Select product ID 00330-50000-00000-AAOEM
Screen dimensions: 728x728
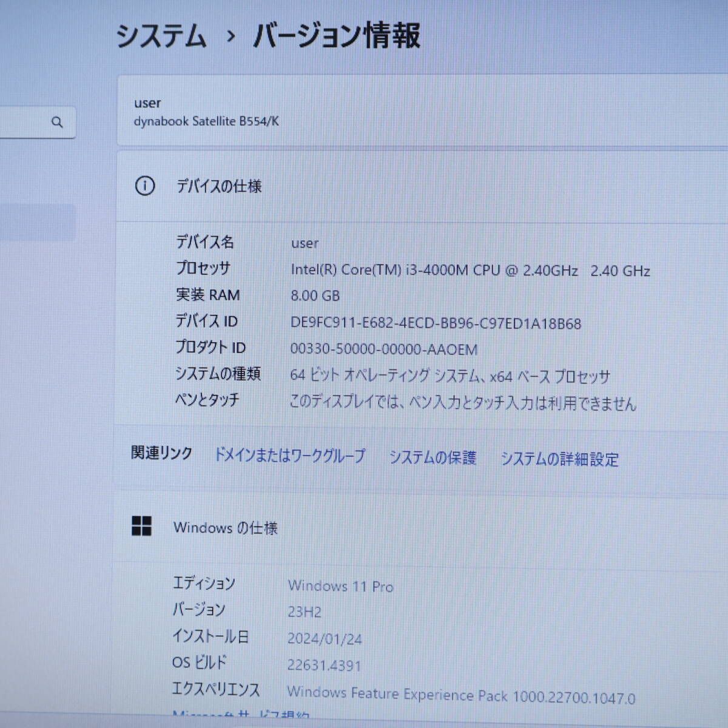(x=384, y=349)
